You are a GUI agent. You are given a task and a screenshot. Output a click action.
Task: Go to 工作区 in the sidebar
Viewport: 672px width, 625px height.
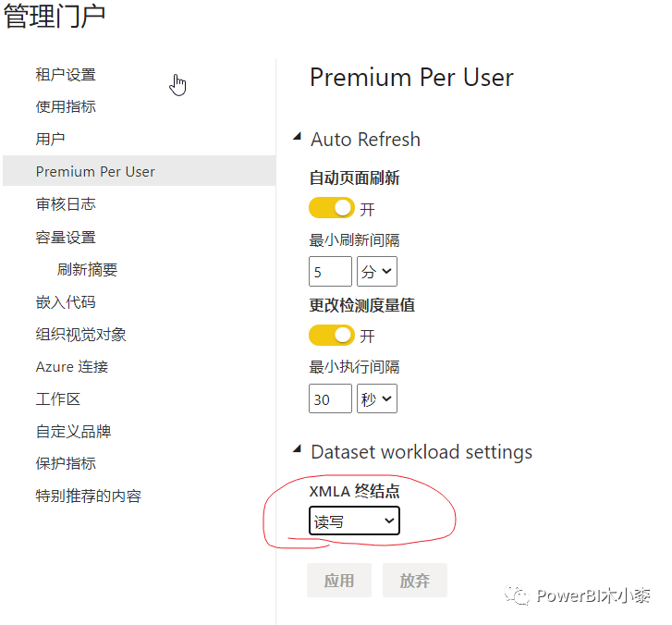[x=58, y=399]
